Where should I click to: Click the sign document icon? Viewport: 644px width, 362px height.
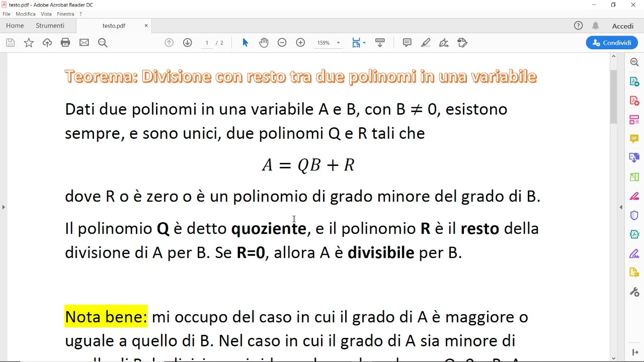point(444,43)
